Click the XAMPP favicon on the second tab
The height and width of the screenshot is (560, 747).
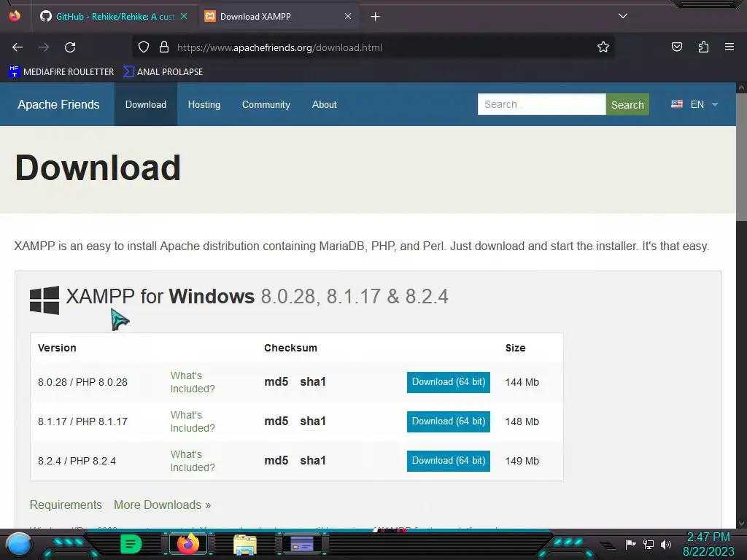pyautogui.click(x=210, y=16)
